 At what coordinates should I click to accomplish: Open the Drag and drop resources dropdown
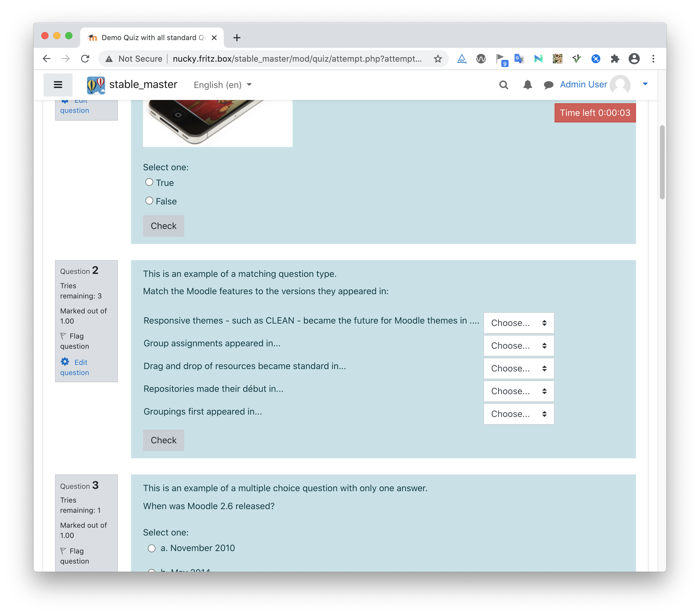[x=518, y=368]
